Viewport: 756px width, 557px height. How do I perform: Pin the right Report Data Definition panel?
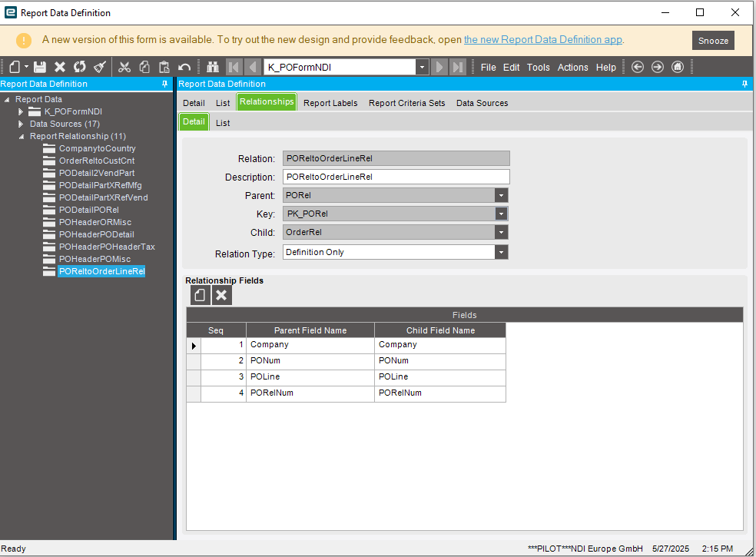click(x=744, y=84)
